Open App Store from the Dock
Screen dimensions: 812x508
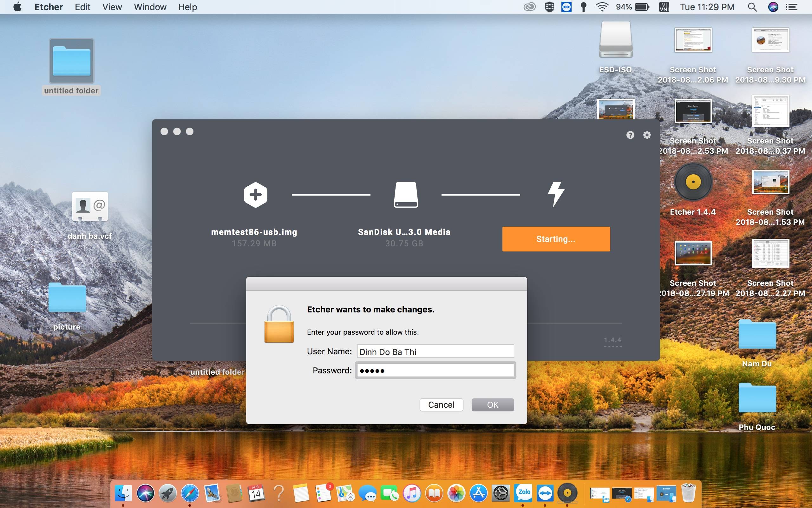pyautogui.click(x=478, y=493)
